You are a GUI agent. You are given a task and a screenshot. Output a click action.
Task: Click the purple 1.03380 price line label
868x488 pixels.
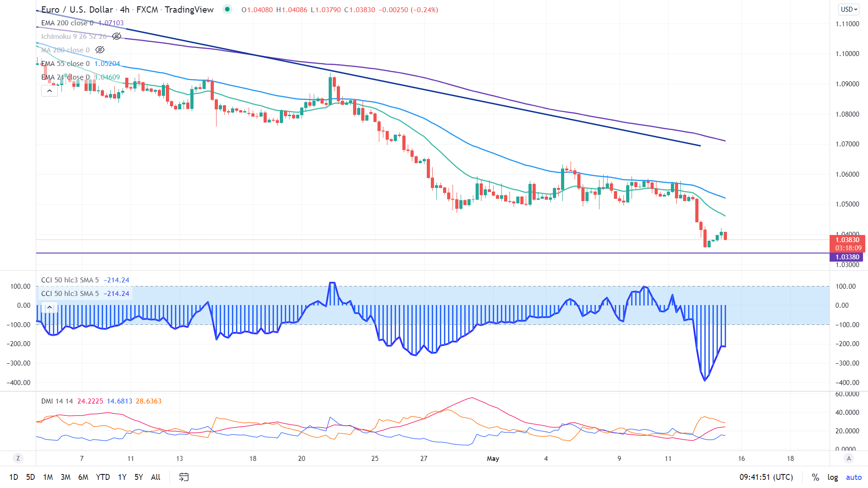coord(847,257)
